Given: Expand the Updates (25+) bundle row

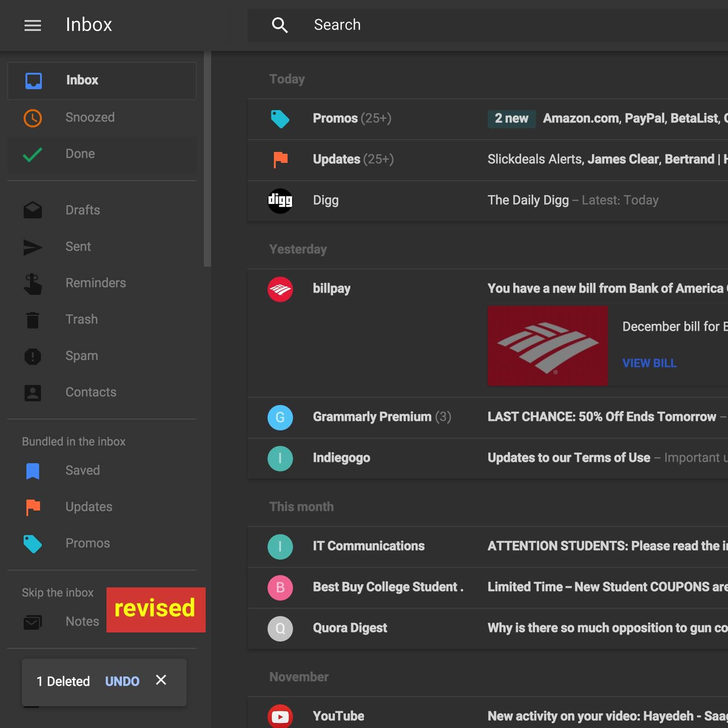Looking at the screenshot, I should [x=488, y=160].
